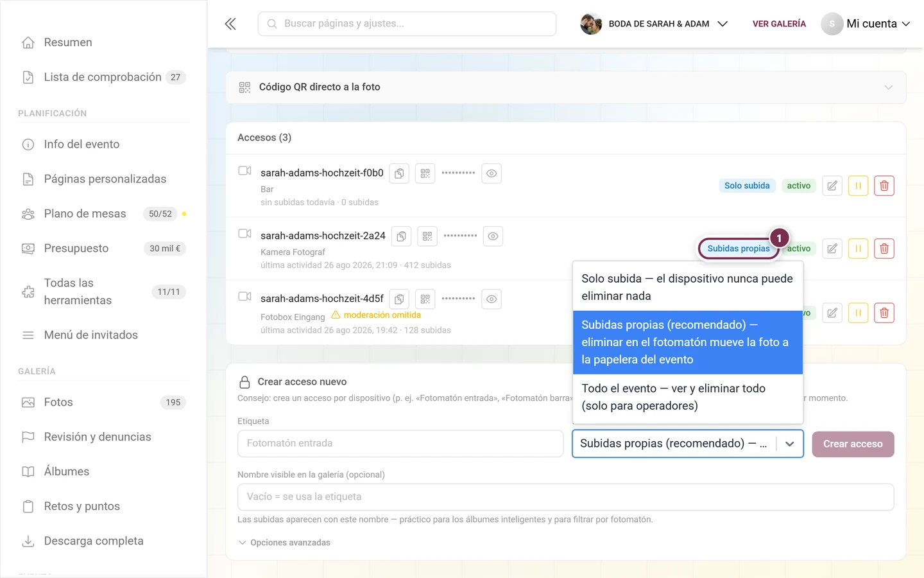Show the QR code for sarah-adams-hochzeit-f0b0
This screenshot has width=924, height=578.
pos(425,173)
